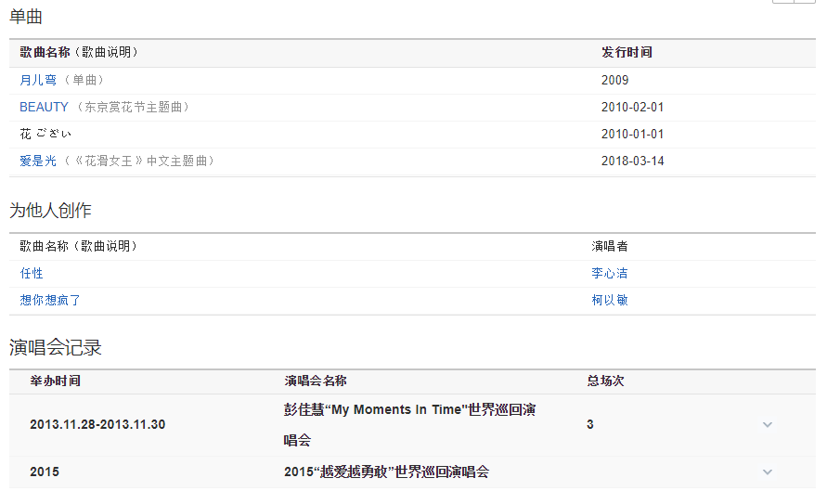Expand the 2013.11.28-2013.11.30 concert row chevron

tap(767, 425)
